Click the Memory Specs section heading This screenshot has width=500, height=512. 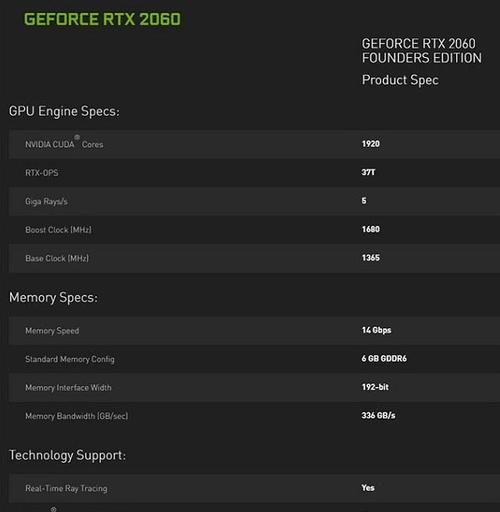tap(53, 297)
